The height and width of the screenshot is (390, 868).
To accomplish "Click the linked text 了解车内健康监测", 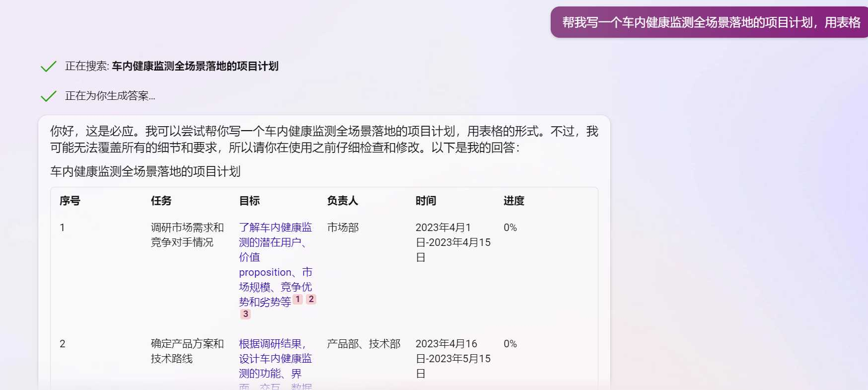I will click(x=275, y=228).
